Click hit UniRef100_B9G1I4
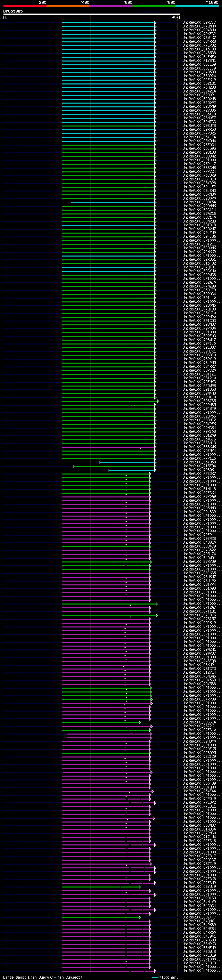Image resolution: width=222 pixels, height=980 pixels. 199,210
